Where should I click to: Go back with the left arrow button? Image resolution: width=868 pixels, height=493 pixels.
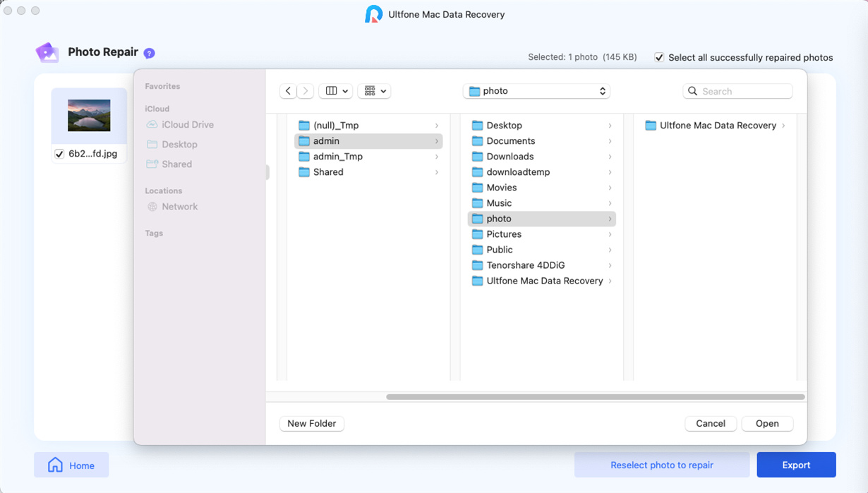[288, 91]
